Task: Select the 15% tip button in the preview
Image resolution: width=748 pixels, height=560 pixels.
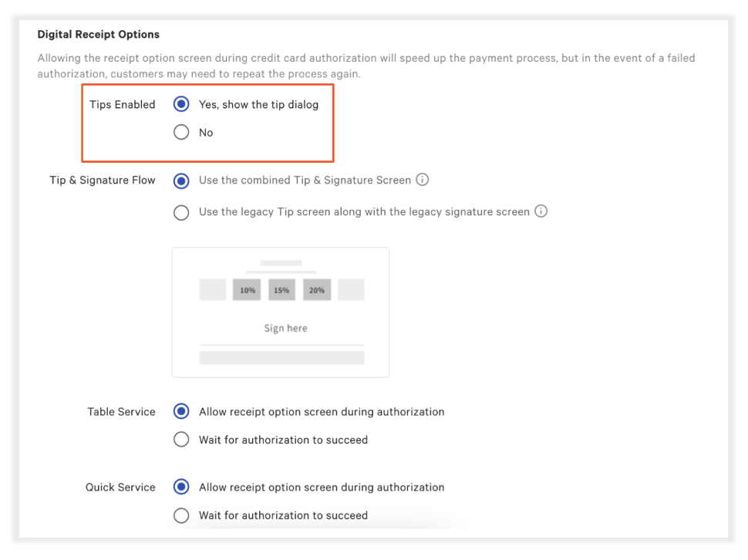Action: 281,289
